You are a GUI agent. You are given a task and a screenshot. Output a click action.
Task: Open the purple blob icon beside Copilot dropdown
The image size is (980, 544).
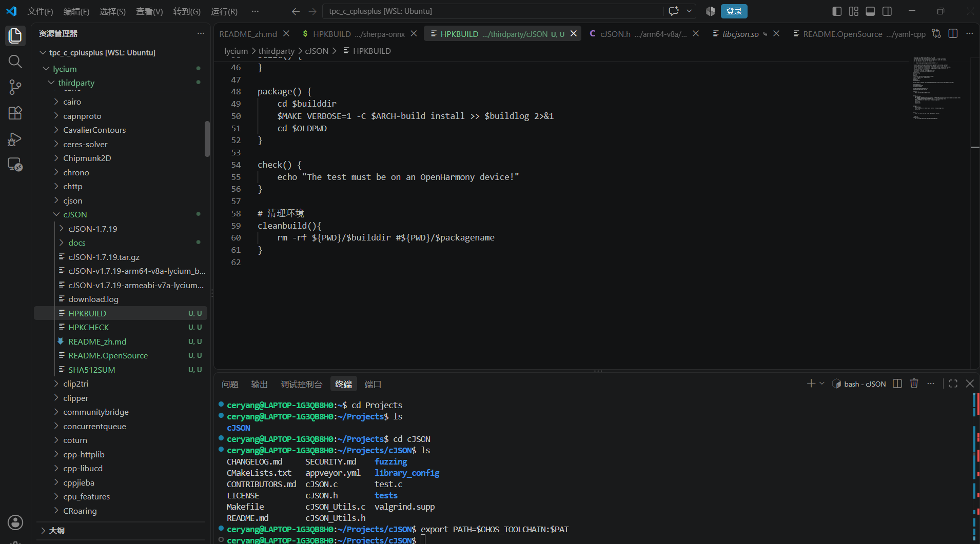[x=711, y=11]
